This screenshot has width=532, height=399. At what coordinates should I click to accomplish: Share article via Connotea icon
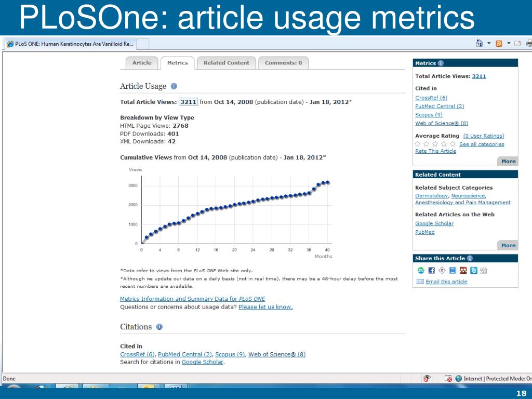[x=442, y=270]
